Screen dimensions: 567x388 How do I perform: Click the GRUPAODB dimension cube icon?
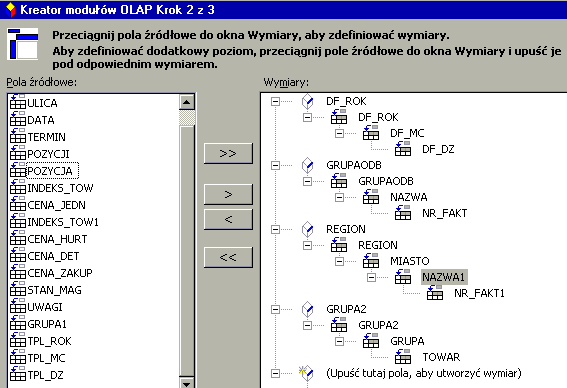click(x=307, y=165)
